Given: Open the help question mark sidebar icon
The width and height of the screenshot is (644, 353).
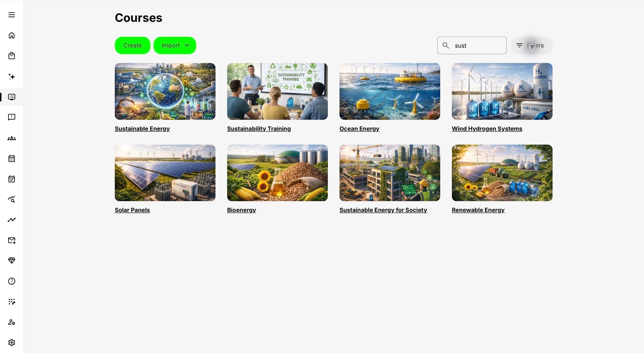Looking at the screenshot, I should click(12, 281).
